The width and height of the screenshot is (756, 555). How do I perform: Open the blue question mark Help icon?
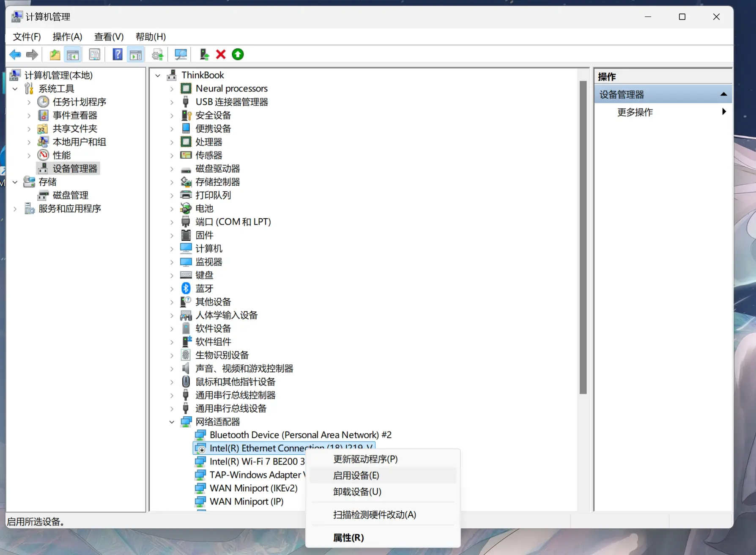pyautogui.click(x=118, y=55)
